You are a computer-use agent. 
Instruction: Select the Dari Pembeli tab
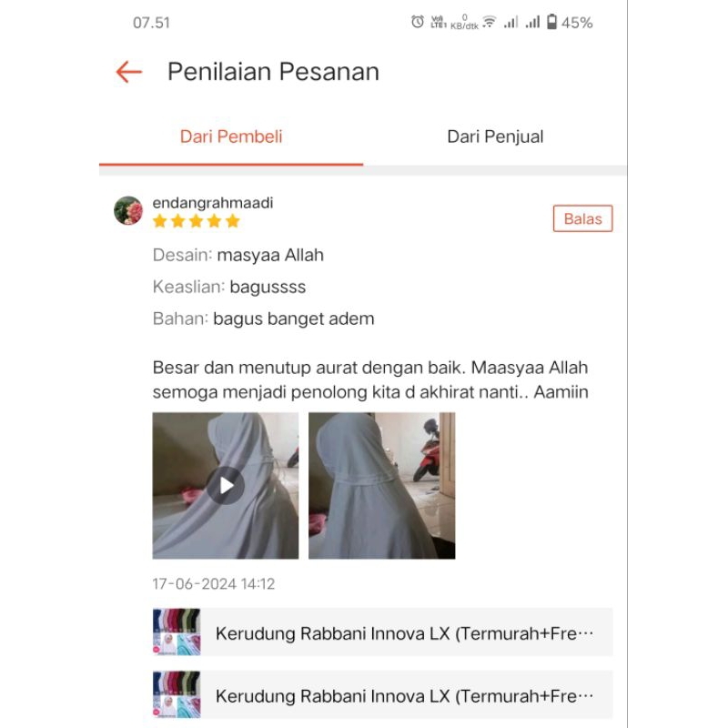coord(231,137)
